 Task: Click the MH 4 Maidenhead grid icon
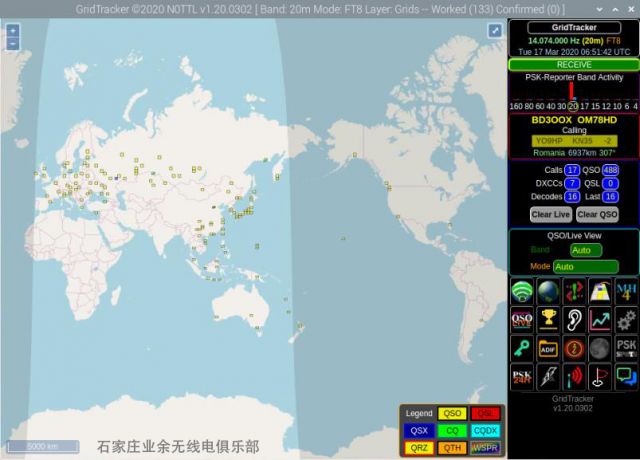[x=626, y=291]
